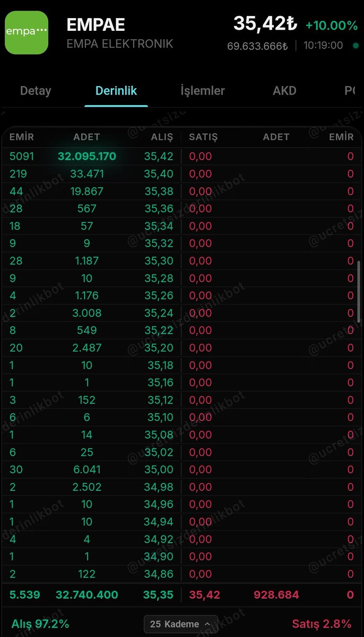This screenshot has width=364, height=637.
Task: Tap the +10.00% change value
Action: [332, 25]
